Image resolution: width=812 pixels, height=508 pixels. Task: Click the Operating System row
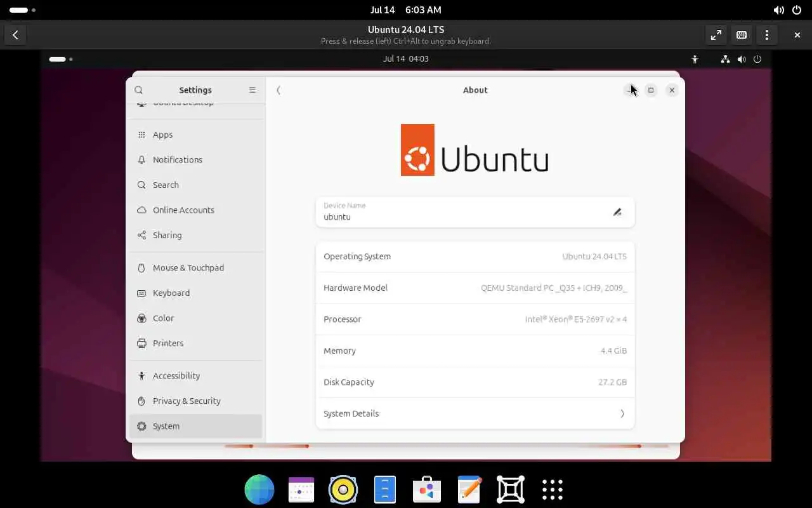(475, 257)
